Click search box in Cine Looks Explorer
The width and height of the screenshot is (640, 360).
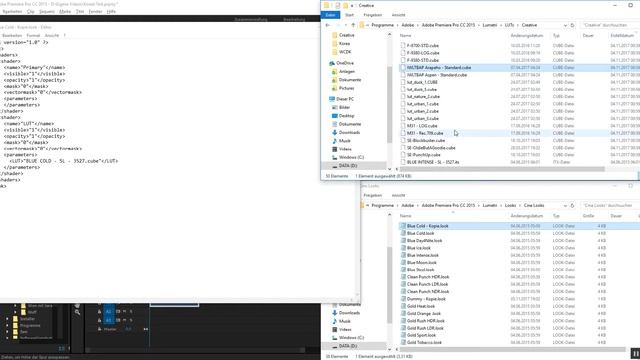(609, 206)
